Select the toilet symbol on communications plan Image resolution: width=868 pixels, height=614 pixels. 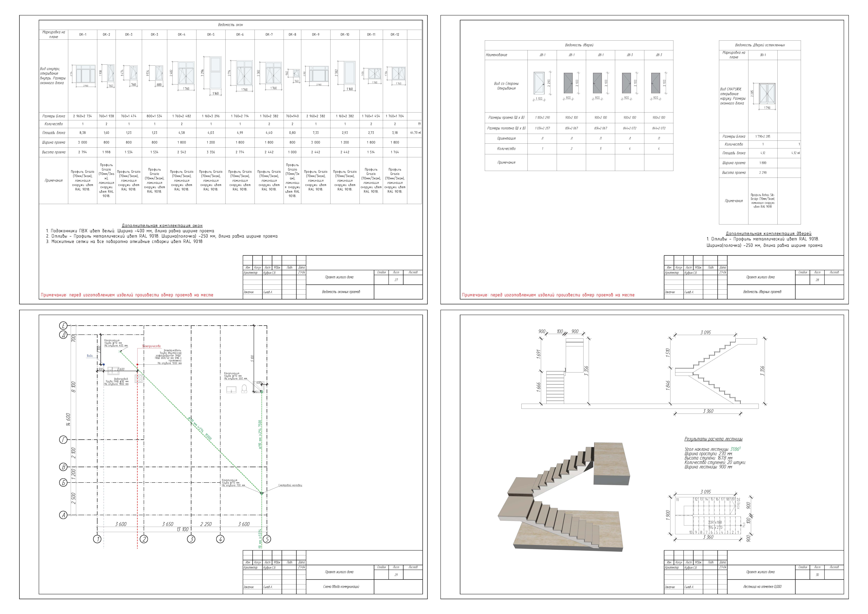point(244,389)
